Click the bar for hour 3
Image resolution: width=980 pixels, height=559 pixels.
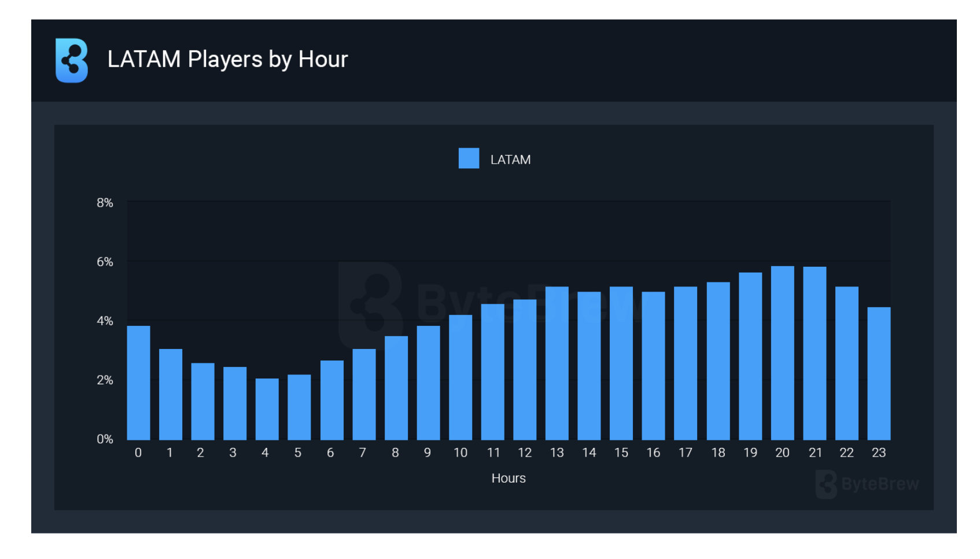pos(235,403)
